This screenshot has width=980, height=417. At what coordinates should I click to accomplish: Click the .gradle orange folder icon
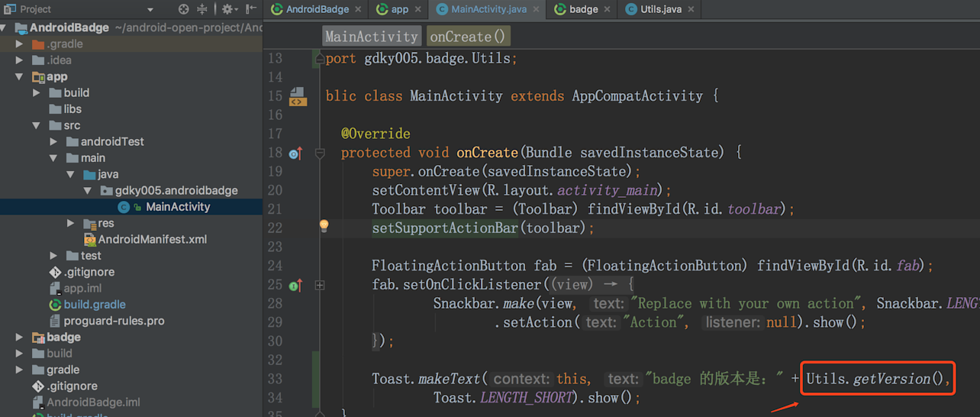pyautogui.click(x=38, y=44)
